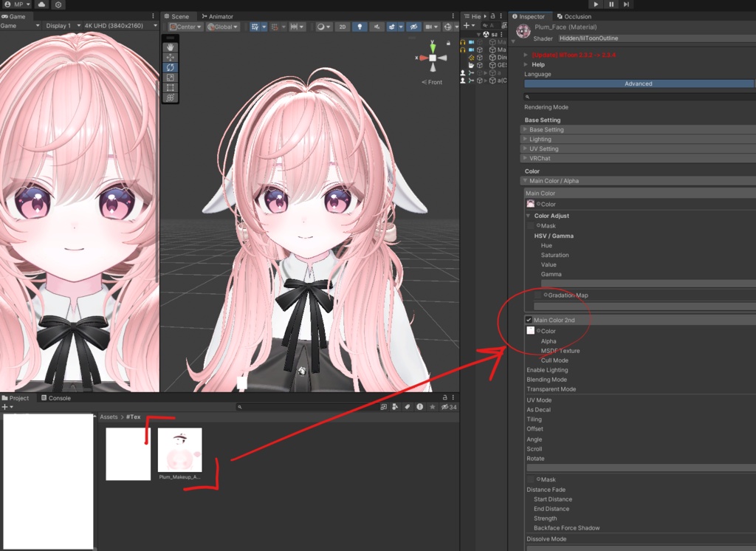The width and height of the screenshot is (756, 551).
Task: Switch to the Animator tab
Action: 218,16
